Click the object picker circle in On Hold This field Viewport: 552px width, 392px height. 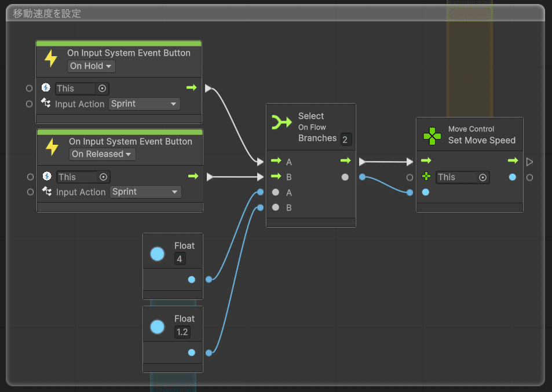coord(102,89)
